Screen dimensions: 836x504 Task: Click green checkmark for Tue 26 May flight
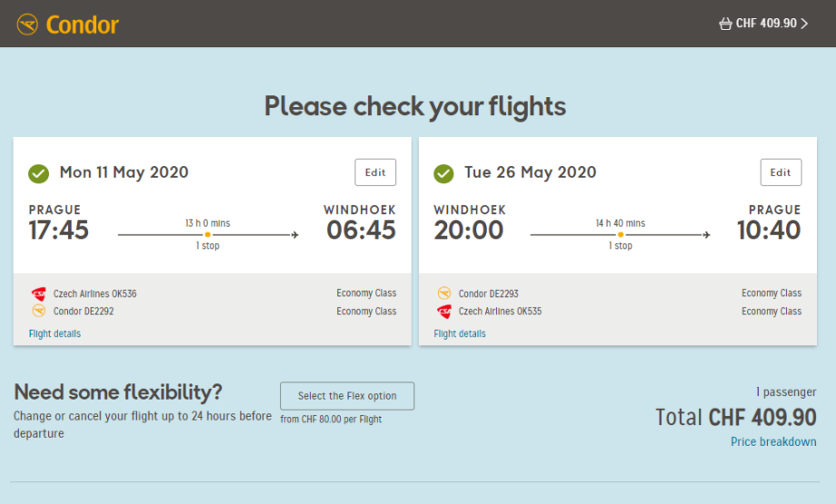click(x=443, y=173)
